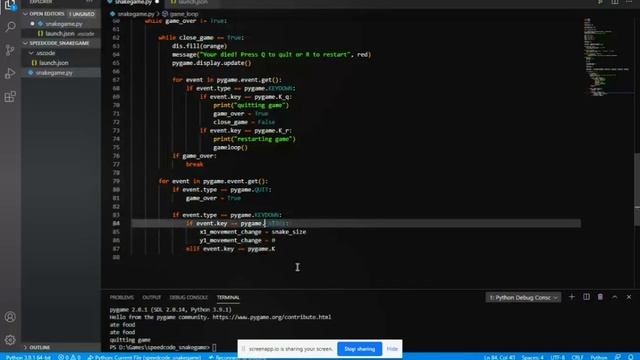Open the Manage gear settings
This screenshot has width=640, height=360.
(x=10, y=340)
